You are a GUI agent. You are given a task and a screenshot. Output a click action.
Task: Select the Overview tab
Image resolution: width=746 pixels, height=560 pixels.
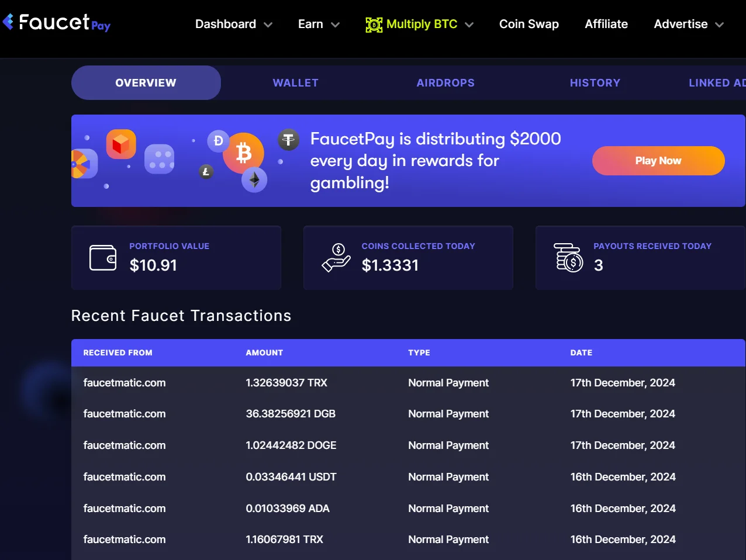(146, 82)
